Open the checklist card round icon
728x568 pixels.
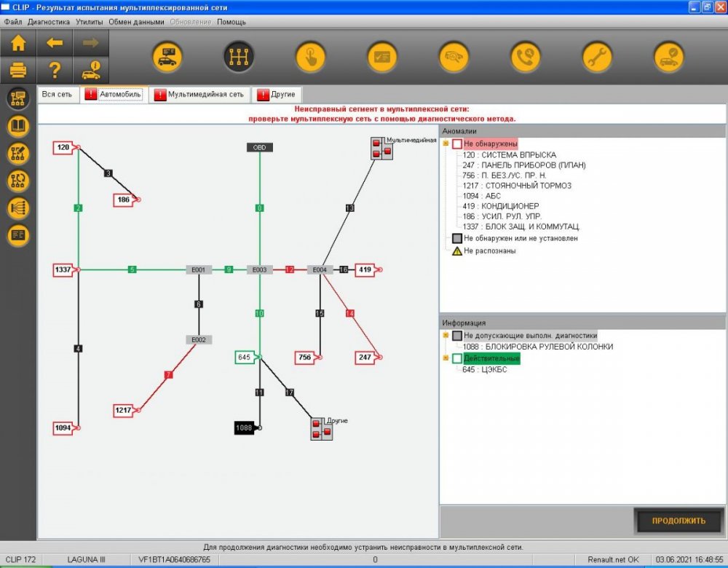(382, 57)
